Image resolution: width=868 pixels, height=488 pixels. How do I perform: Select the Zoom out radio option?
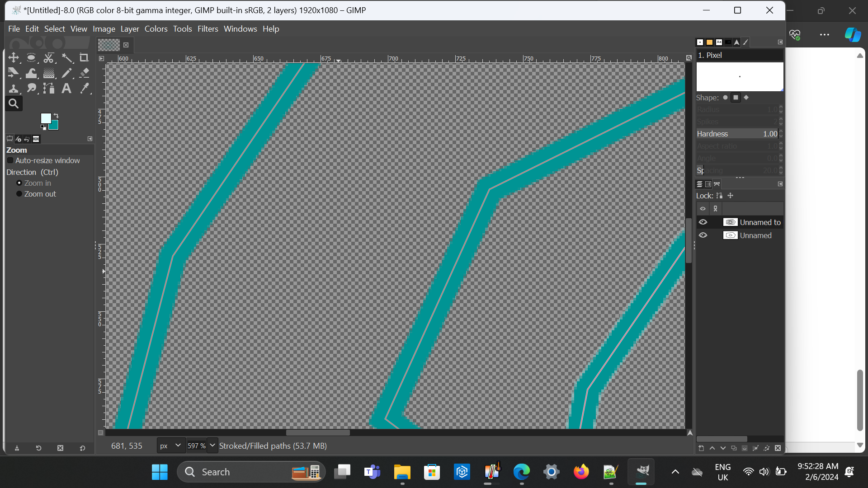pyautogui.click(x=19, y=194)
